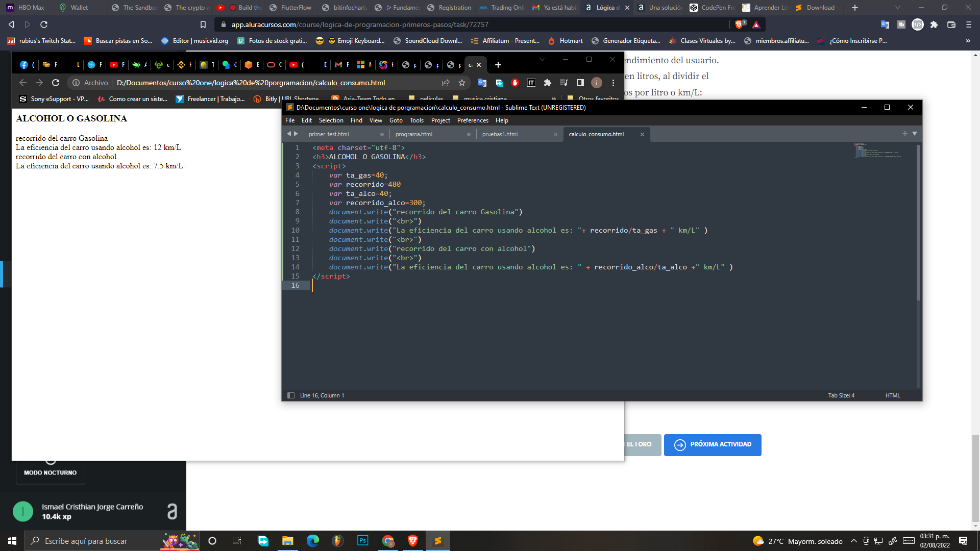Show hidden system tray icons

click(x=853, y=541)
